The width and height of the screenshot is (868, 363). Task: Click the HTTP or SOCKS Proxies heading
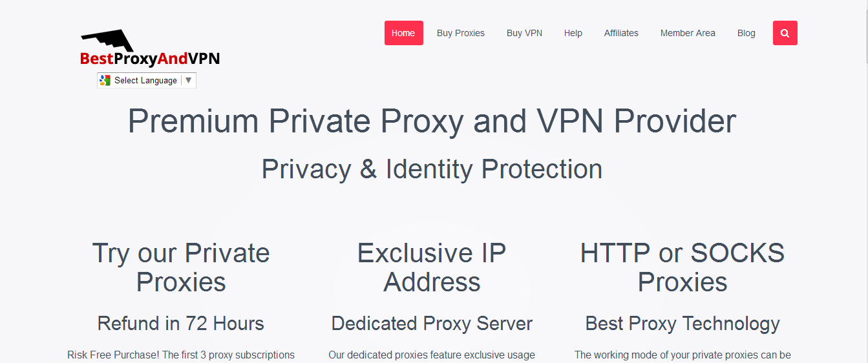683,267
